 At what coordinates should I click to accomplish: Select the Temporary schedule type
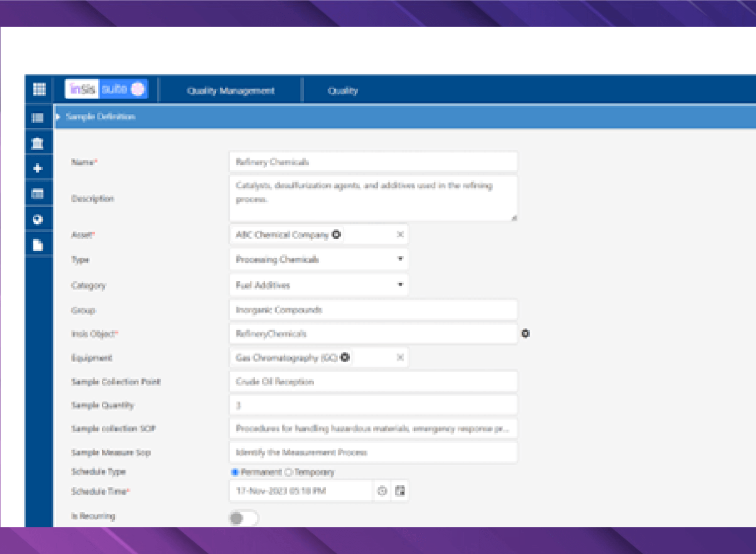288,472
